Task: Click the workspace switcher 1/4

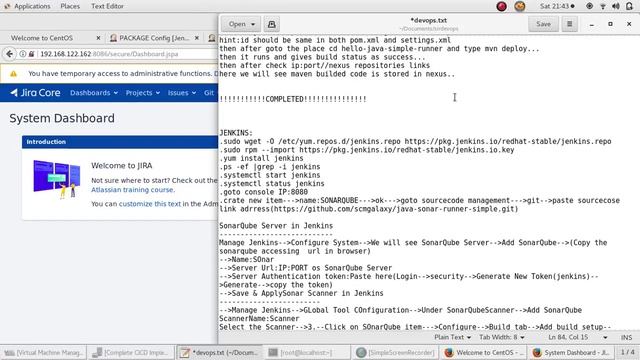Action: (627, 352)
